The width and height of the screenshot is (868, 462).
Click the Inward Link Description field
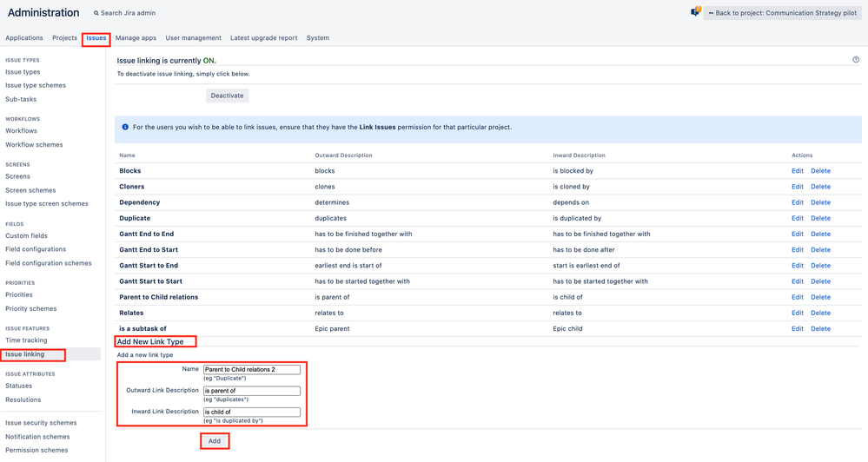(252, 412)
